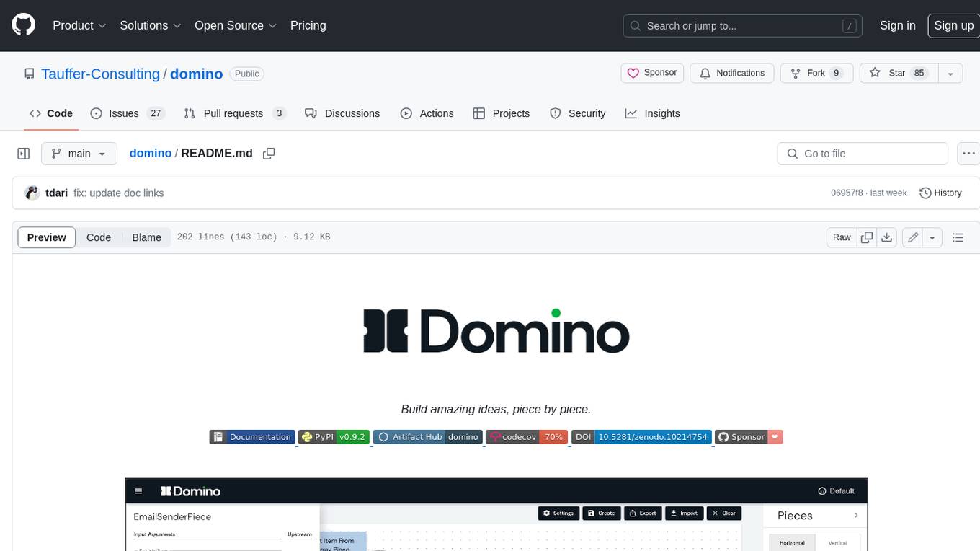This screenshot has height=551, width=980.
Task: Open the GitHub Sponsor badge
Action: 749,437
